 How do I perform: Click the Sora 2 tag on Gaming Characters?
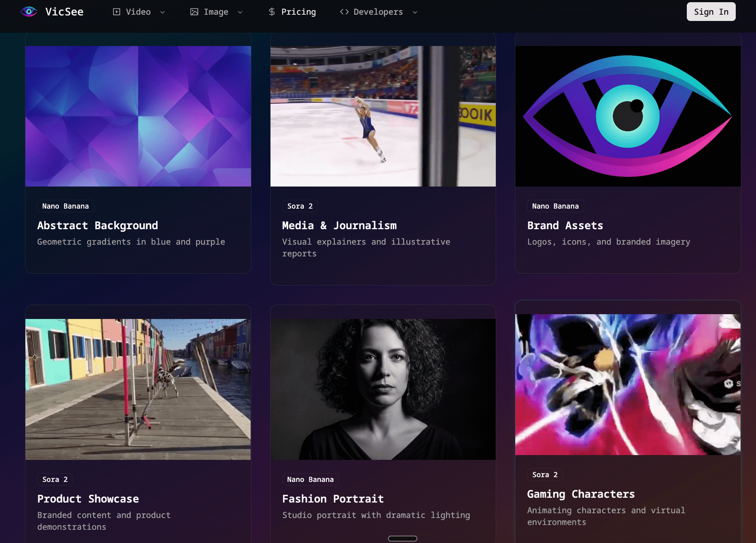545,475
